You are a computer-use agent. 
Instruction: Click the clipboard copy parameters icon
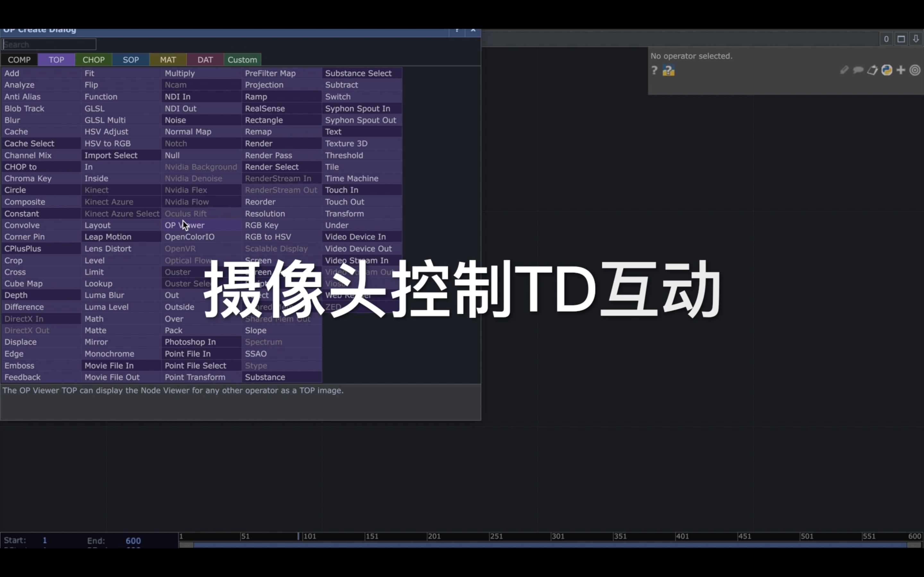tap(872, 70)
